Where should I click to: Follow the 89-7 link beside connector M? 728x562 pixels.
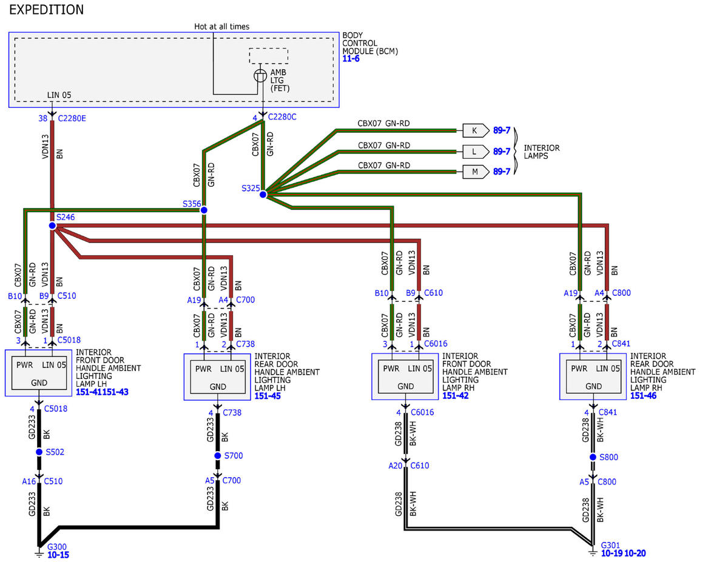tap(502, 172)
